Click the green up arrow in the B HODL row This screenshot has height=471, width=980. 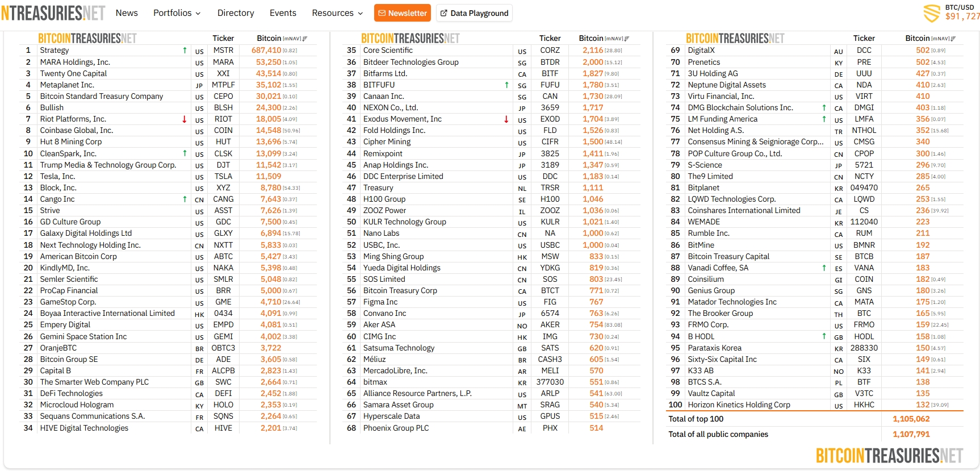(x=824, y=336)
